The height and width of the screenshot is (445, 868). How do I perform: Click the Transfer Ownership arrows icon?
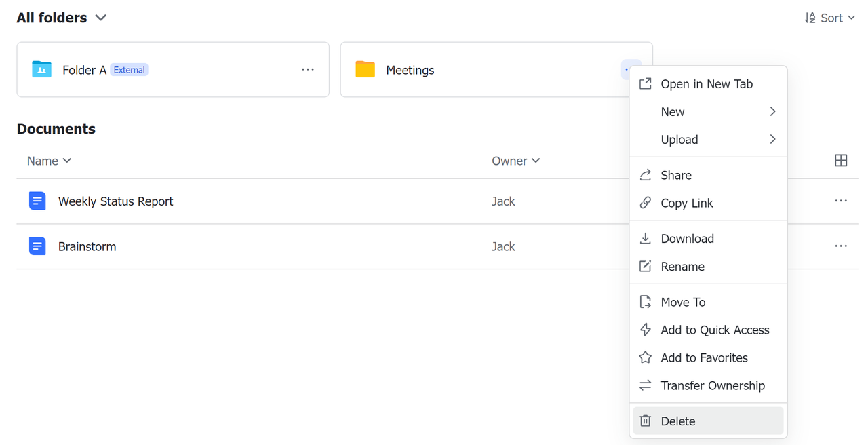(x=645, y=385)
